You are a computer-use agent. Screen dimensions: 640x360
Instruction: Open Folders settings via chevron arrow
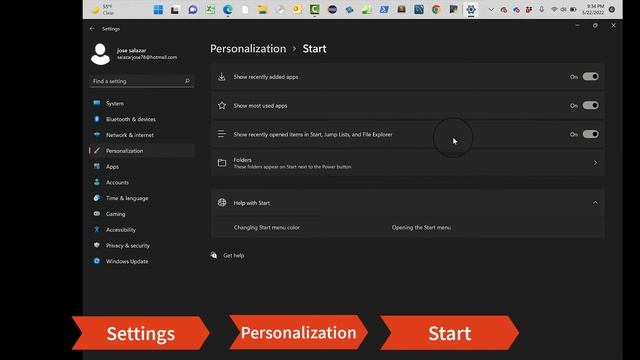(595, 163)
